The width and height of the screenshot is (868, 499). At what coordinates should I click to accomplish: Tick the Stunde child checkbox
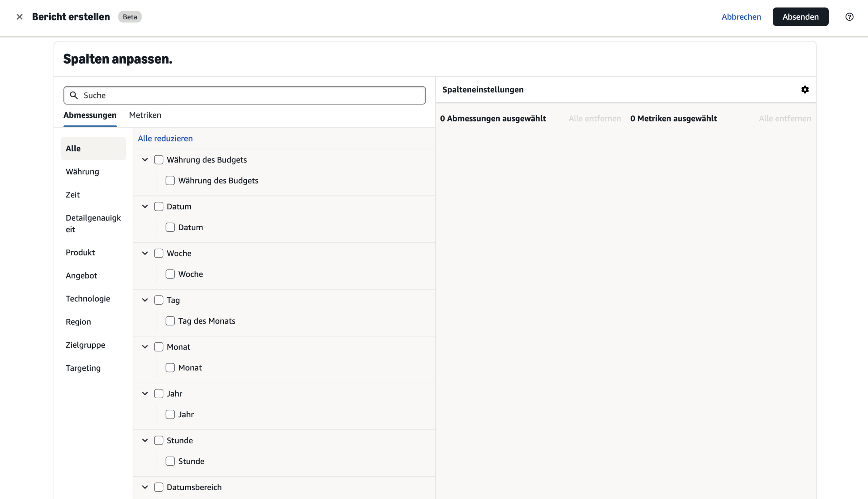[170, 461]
